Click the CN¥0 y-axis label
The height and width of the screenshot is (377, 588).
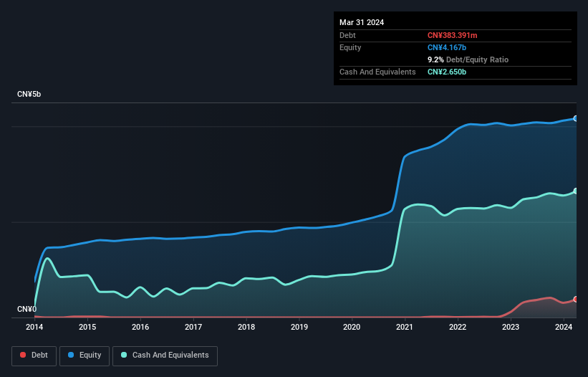26,310
